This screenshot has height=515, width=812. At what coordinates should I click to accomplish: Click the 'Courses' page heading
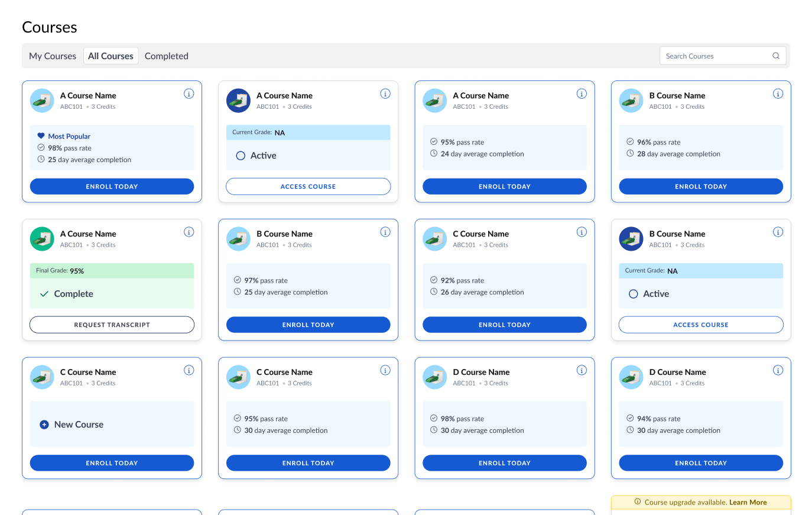pos(50,27)
